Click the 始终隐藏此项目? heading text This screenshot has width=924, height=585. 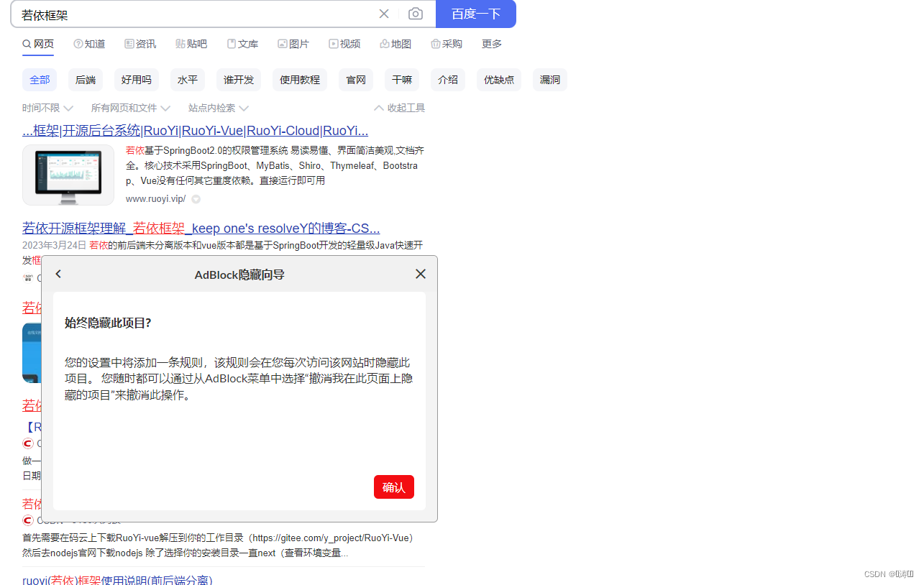pos(108,323)
